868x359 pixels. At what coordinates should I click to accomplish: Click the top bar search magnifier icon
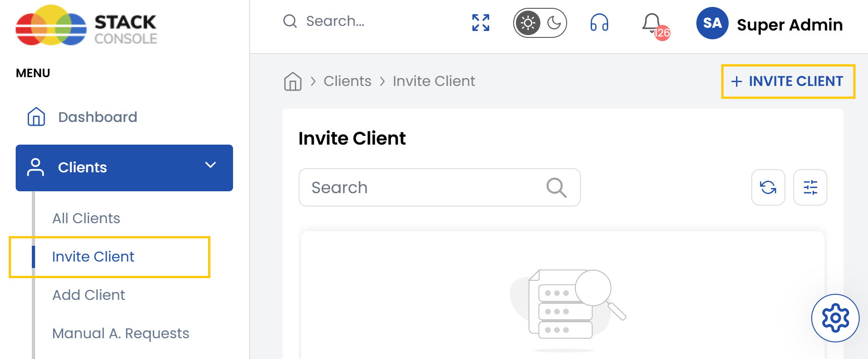(x=289, y=21)
